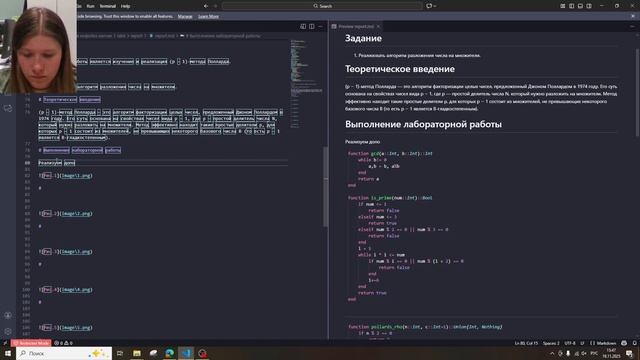Image resolution: width=640 pixels, height=360 pixels.
Task: Click Restricted Mode in status bar
Action: (31, 343)
